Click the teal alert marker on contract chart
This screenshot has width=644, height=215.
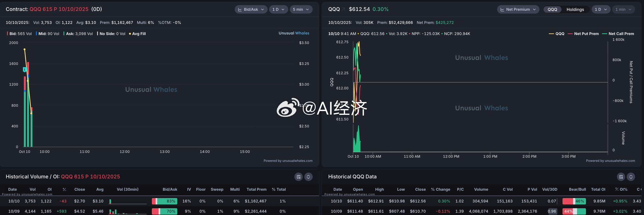pos(25,70)
